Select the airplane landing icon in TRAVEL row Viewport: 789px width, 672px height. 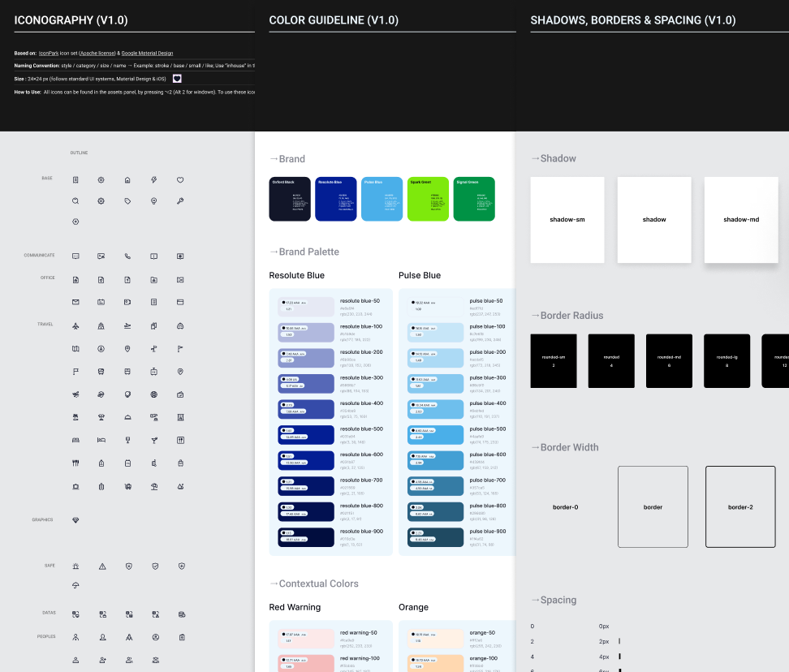click(x=127, y=326)
